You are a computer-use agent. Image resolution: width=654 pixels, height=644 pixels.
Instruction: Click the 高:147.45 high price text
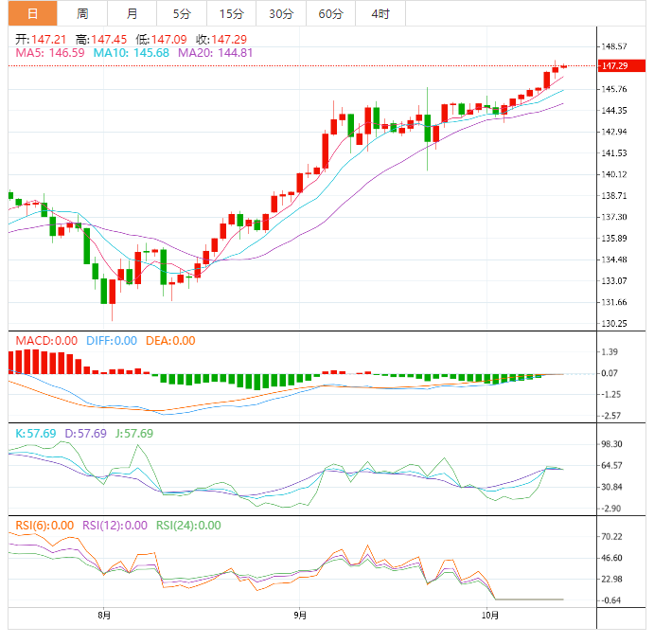[101, 40]
